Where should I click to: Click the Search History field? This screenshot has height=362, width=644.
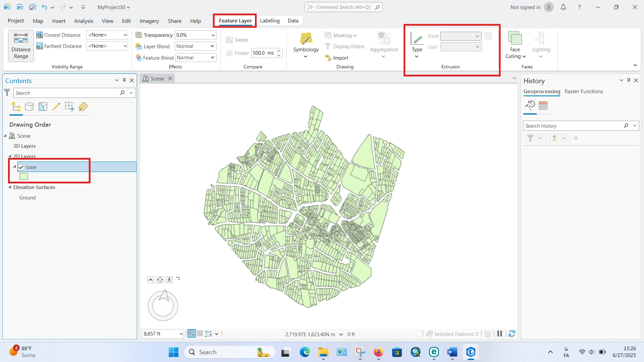click(573, 126)
